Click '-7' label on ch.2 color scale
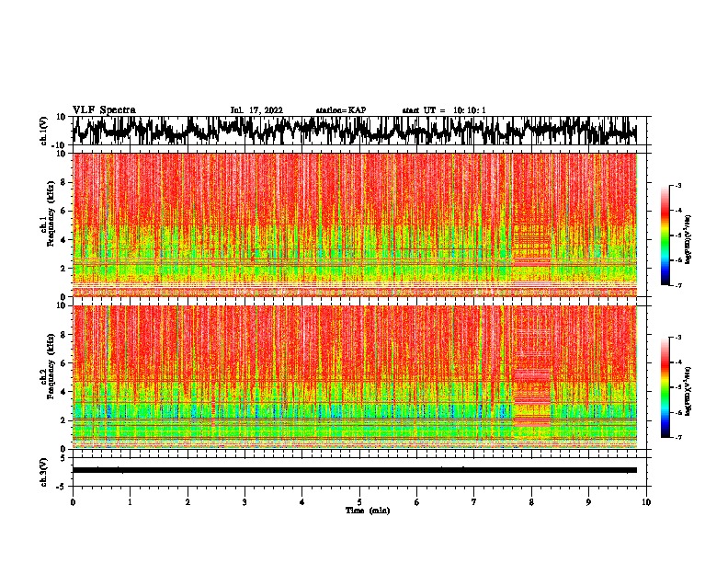 coord(677,437)
